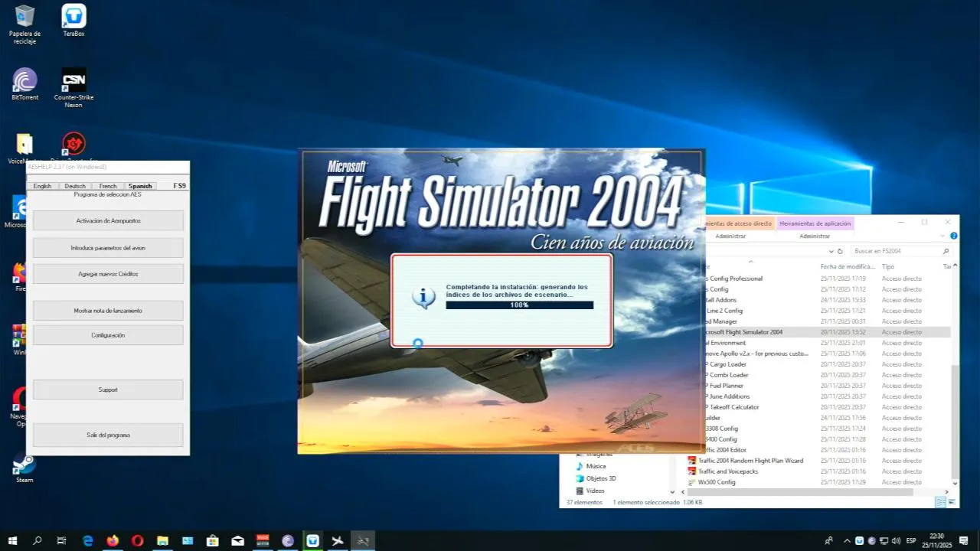Click the Windows Start button
This screenshot has width=980, height=551.
[x=11, y=540]
